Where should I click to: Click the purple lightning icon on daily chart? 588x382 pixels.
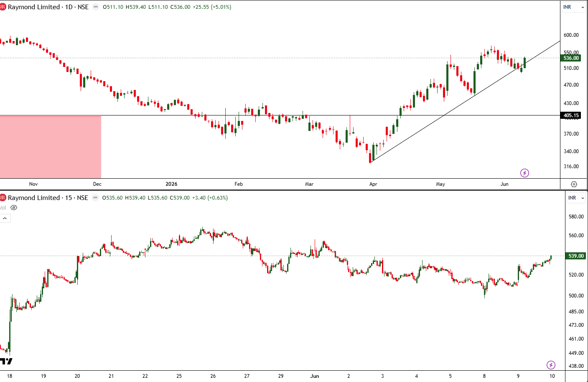click(x=524, y=173)
